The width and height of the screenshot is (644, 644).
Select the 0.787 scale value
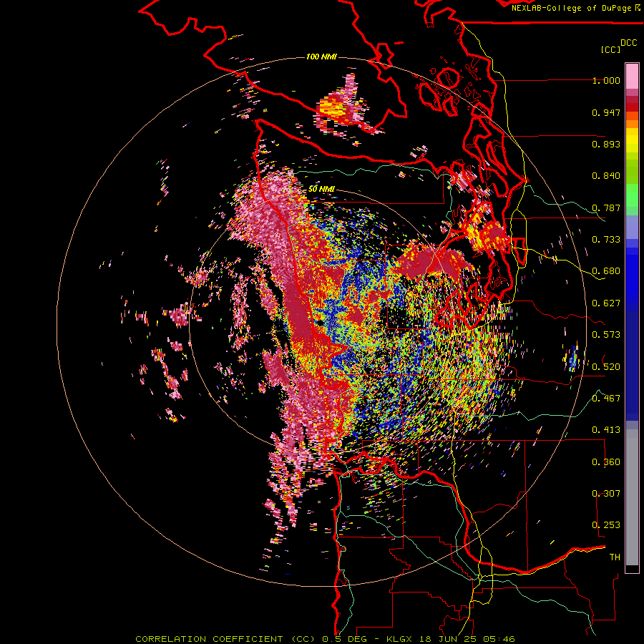point(606,208)
